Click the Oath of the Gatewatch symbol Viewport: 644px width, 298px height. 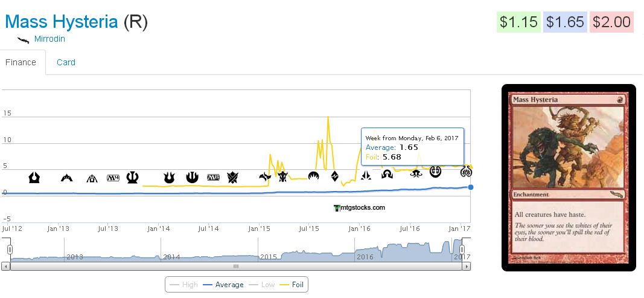point(366,175)
